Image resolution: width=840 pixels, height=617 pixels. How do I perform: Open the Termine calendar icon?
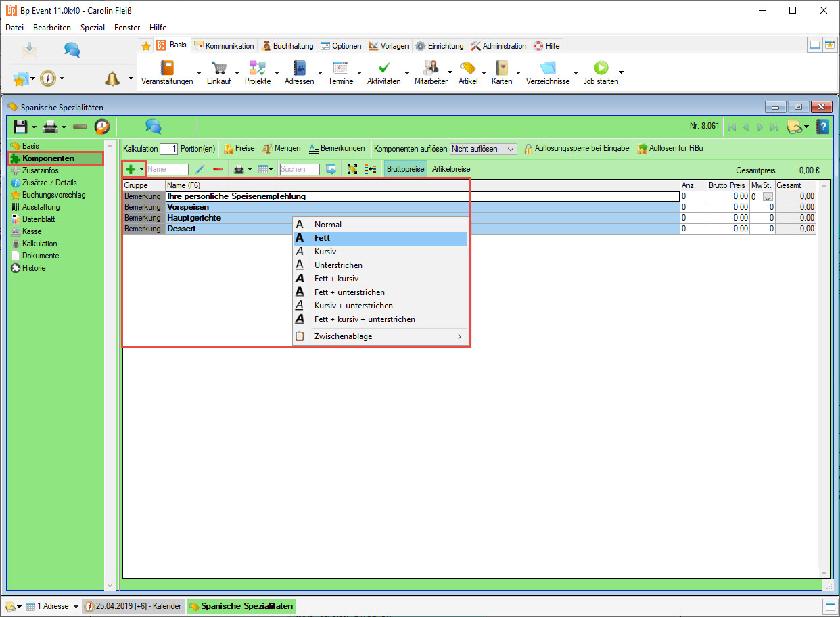(x=340, y=68)
